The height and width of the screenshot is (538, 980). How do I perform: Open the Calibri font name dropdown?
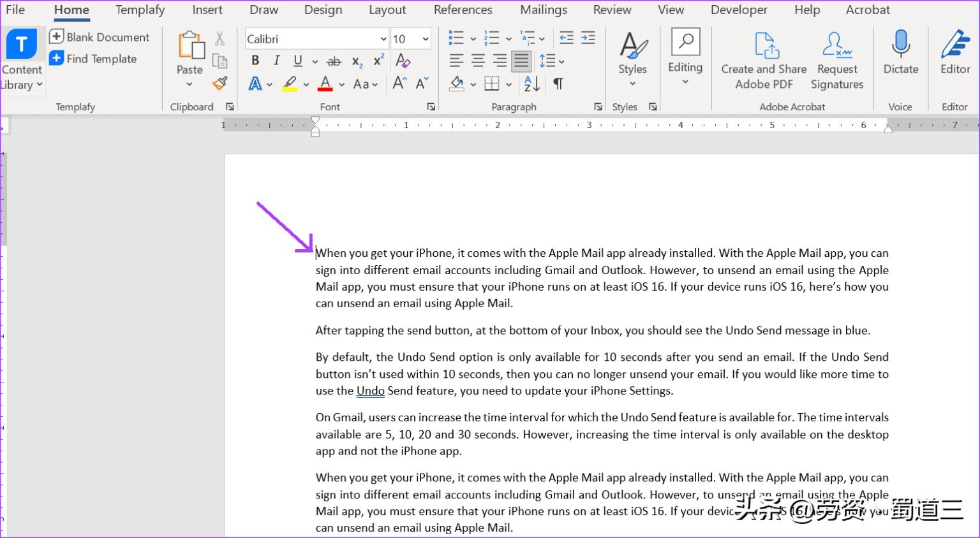pyautogui.click(x=383, y=39)
